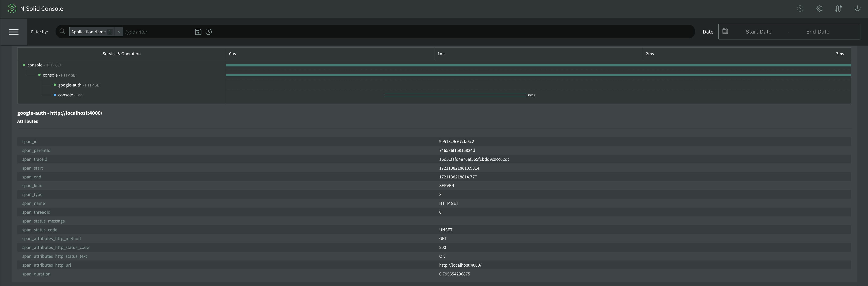Click the span_attributes_http_url value
868x286 pixels.
460,265
